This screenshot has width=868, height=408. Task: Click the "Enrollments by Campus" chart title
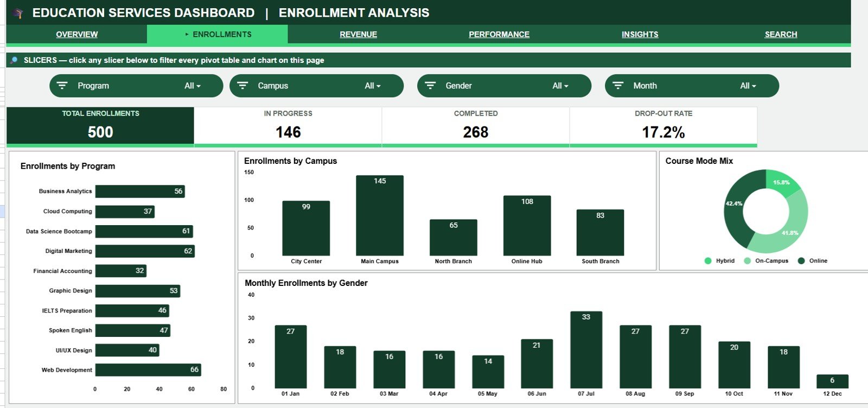pos(291,161)
